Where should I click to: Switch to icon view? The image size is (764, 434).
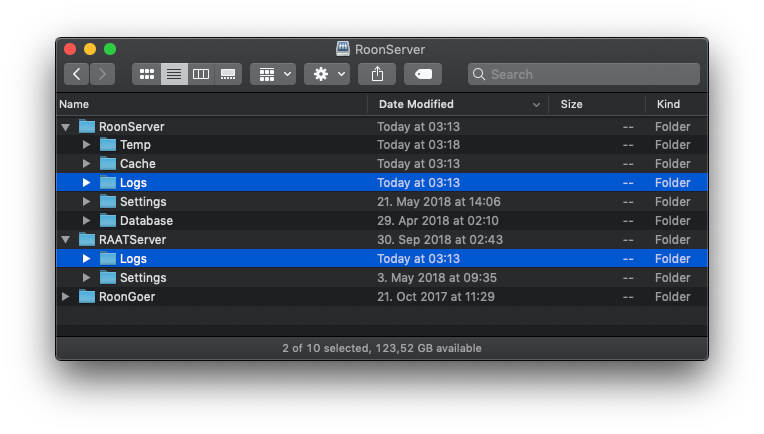(146, 74)
